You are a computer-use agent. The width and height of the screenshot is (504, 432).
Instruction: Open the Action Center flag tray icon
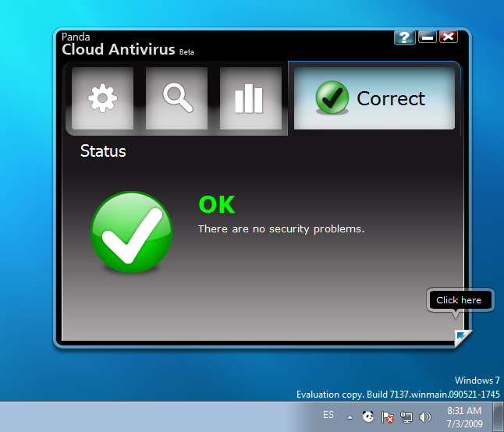coord(387,417)
